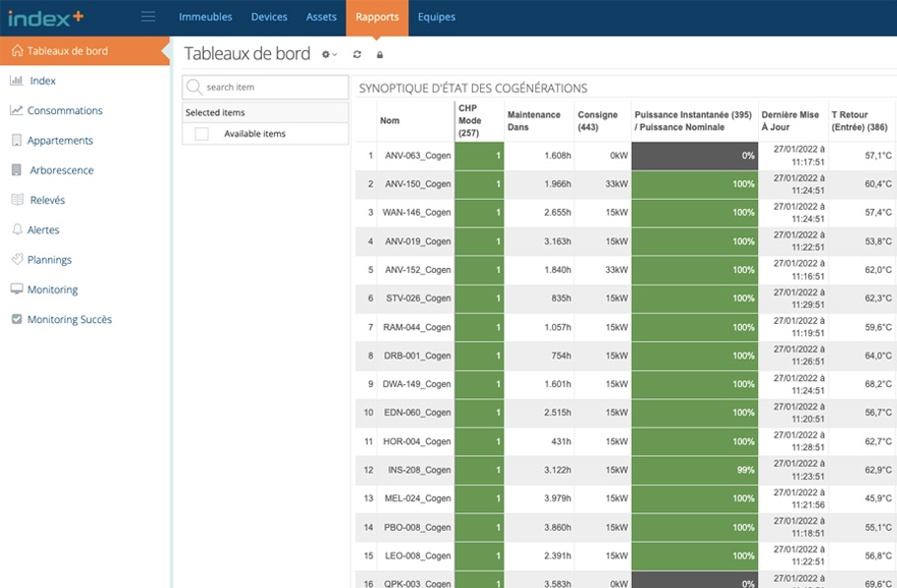Viewport: 897px width, 588px height.
Task: Click the padlock lock icon
Action: coord(380,54)
